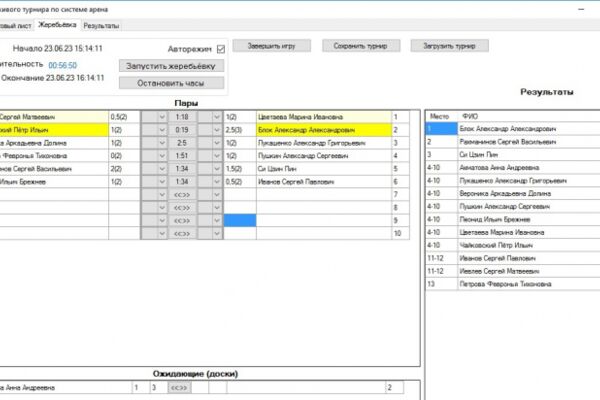This screenshot has width=600, height=400.
Task: Click the 1:18 timer button in row 1
Action: [x=182, y=117]
